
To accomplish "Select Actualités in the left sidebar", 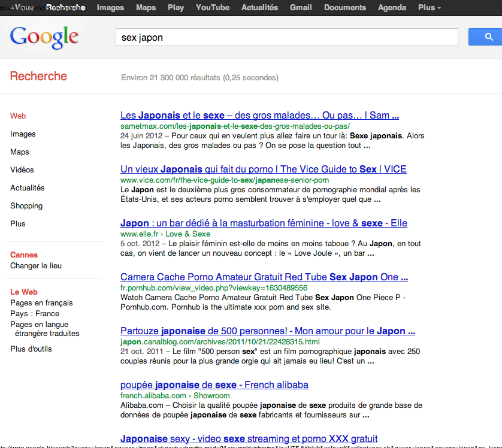I will click(27, 187).
